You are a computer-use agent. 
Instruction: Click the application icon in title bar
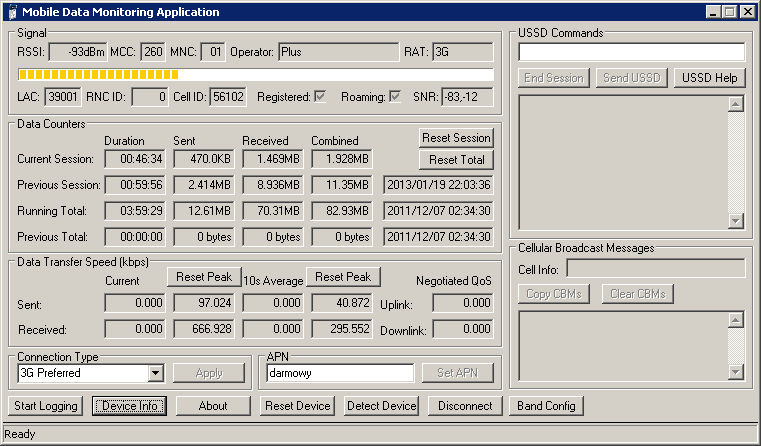pyautogui.click(x=10, y=11)
